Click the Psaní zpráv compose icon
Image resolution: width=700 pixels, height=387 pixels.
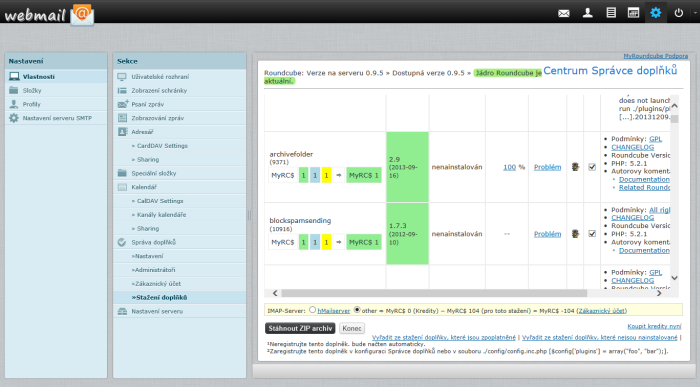point(123,104)
